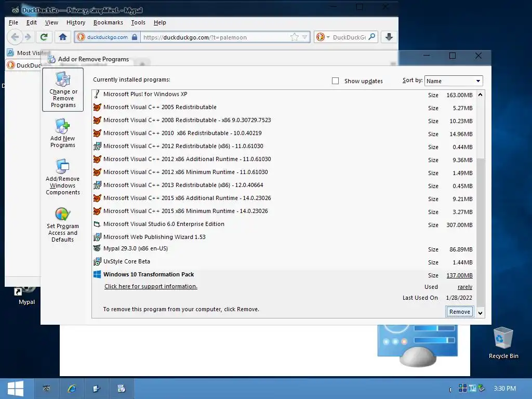Click the back arrow in Mypal browser
The height and width of the screenshot is (399, 532).
coord(15,37)
